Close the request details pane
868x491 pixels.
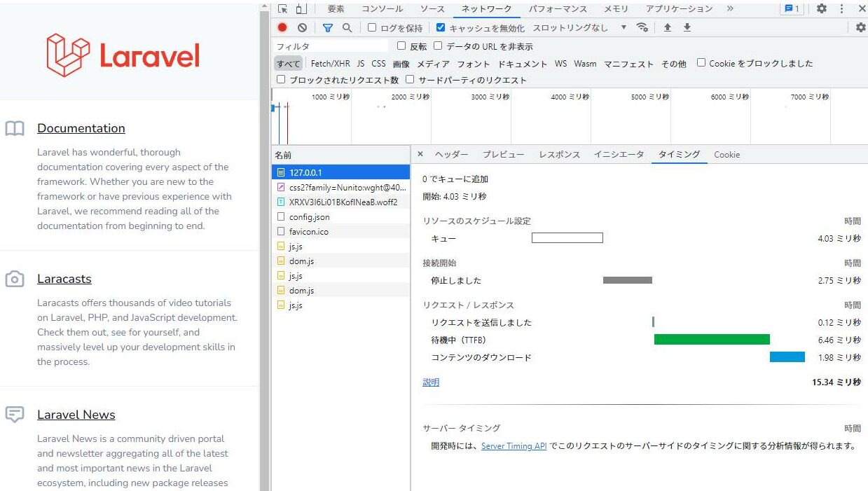420,154
